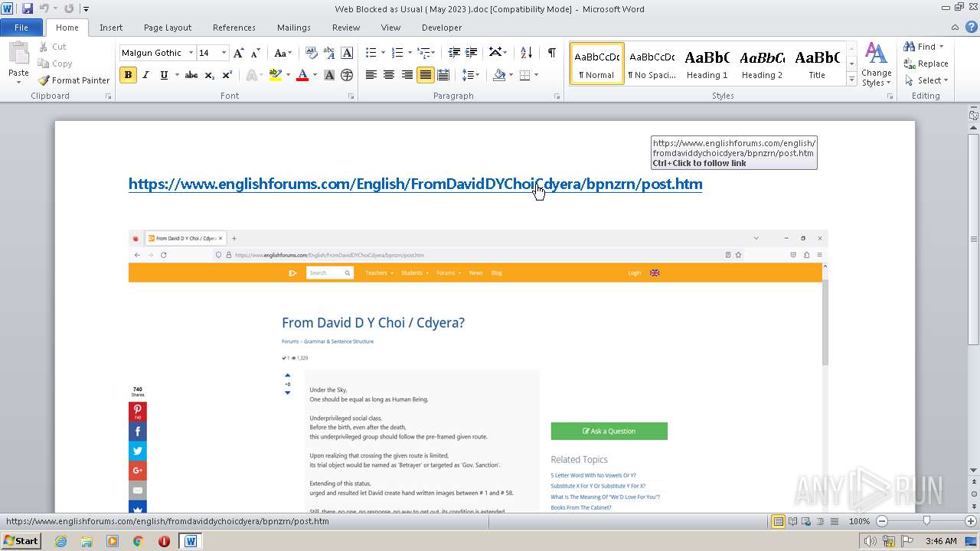Open Internet Explorer from the taskbar

(60, 541)
